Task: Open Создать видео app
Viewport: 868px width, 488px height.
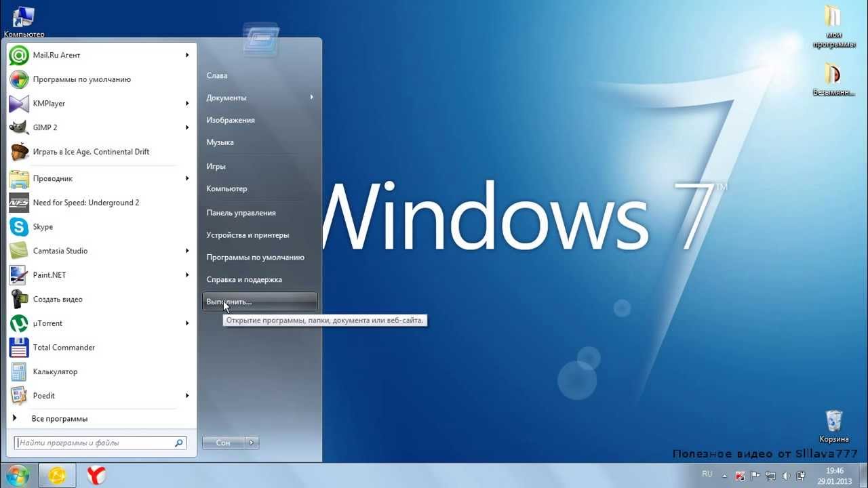Action: coord(100,299)
